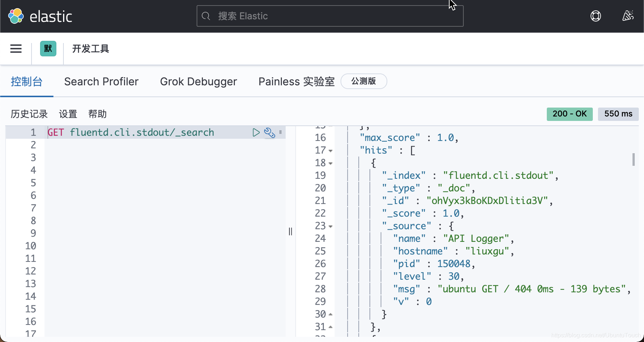Click the "v" : 0 line

(412, 302)
